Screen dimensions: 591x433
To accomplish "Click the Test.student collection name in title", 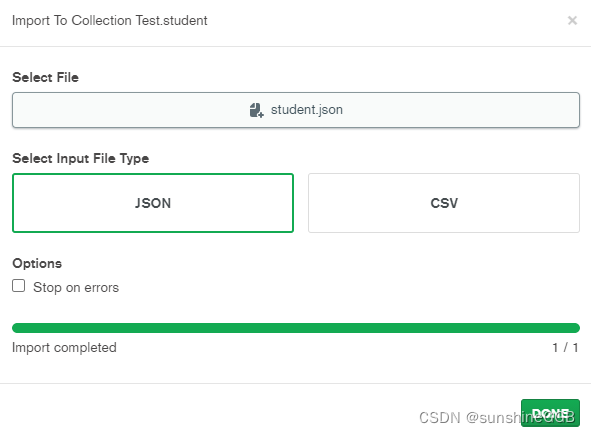I will [x=171, y=21].
